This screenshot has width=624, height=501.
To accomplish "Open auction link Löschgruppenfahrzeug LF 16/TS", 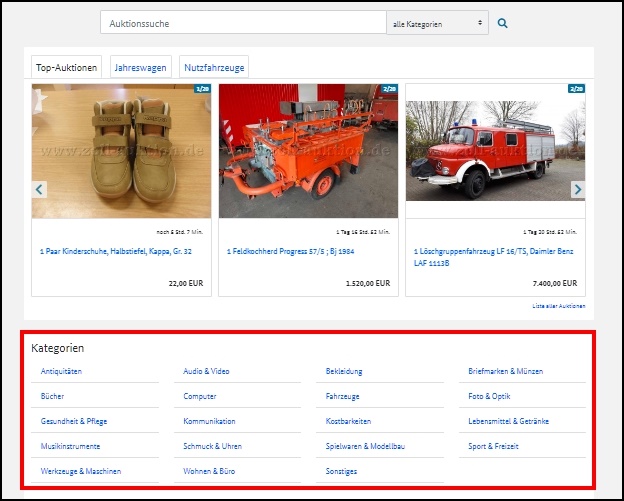I will [x=493, y=257].
